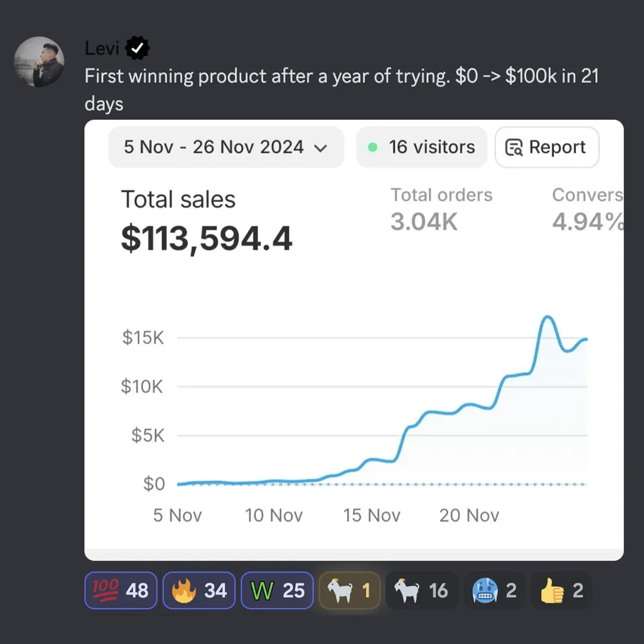Click the 16 visitors live indicator
Image resolution: width=644 pixels, height=644 pixels.
tap(422, 147)
